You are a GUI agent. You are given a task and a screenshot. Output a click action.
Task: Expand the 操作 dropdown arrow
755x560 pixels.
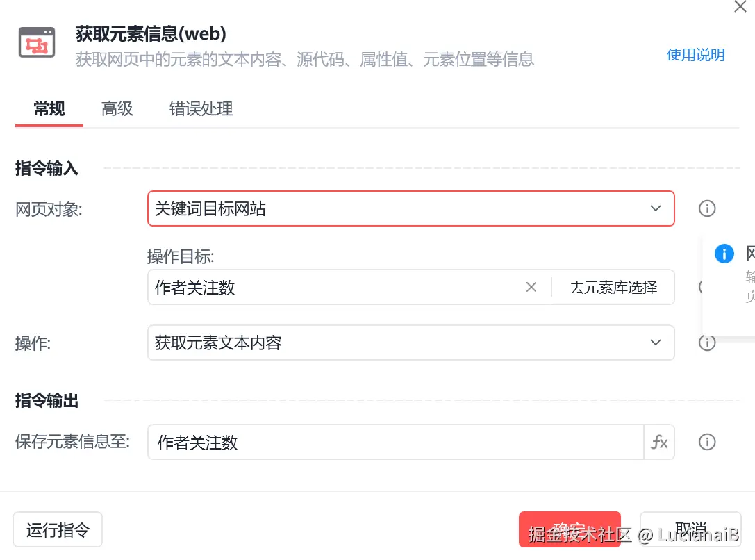[656, 343]
